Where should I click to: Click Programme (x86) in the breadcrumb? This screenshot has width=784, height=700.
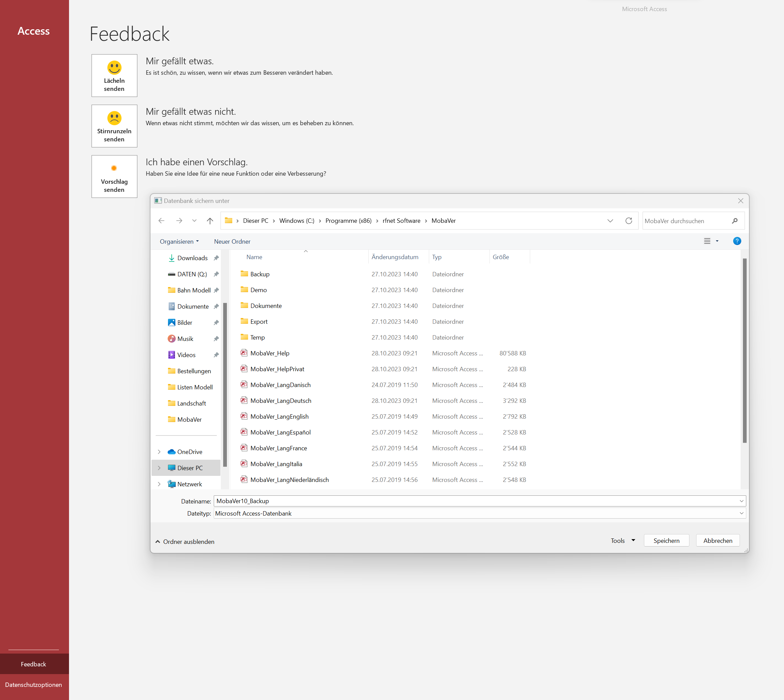coord(348,221)
